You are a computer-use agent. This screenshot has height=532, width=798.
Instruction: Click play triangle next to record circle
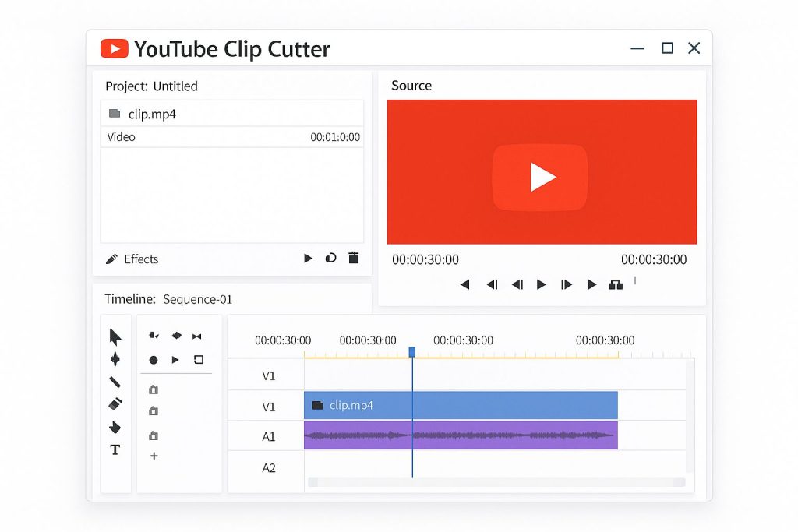point(175,360)
